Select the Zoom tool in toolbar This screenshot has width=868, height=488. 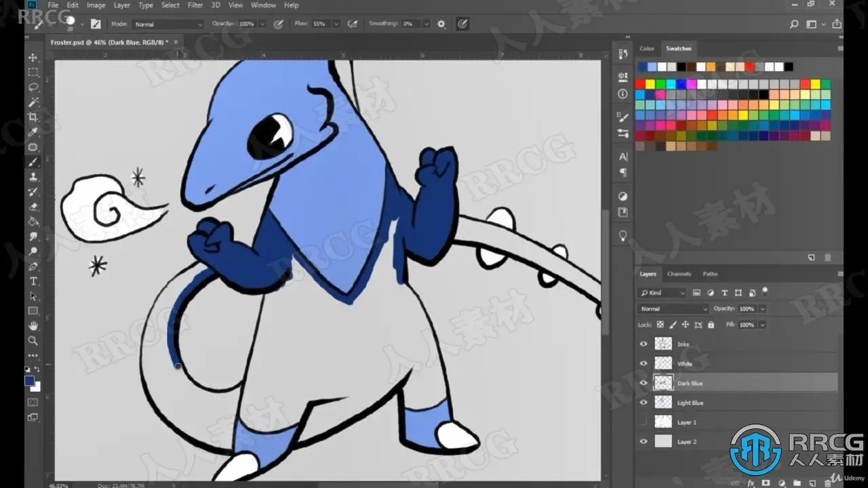pos(33,341)
